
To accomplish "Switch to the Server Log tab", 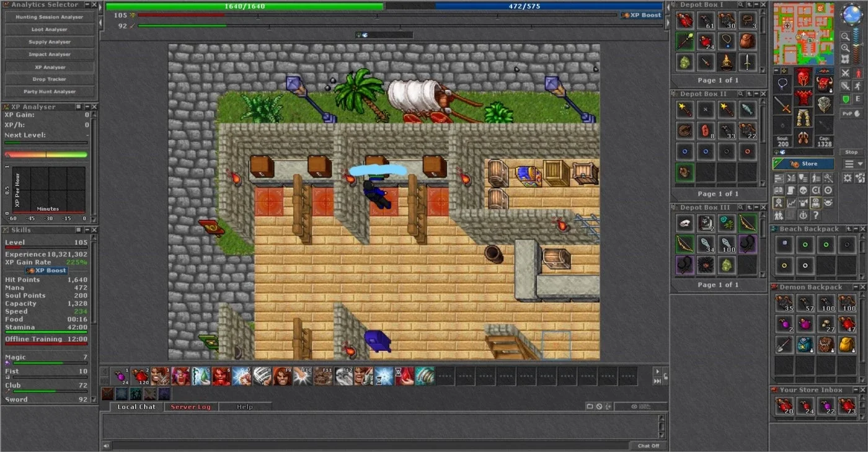I will (x=191, y=407).
